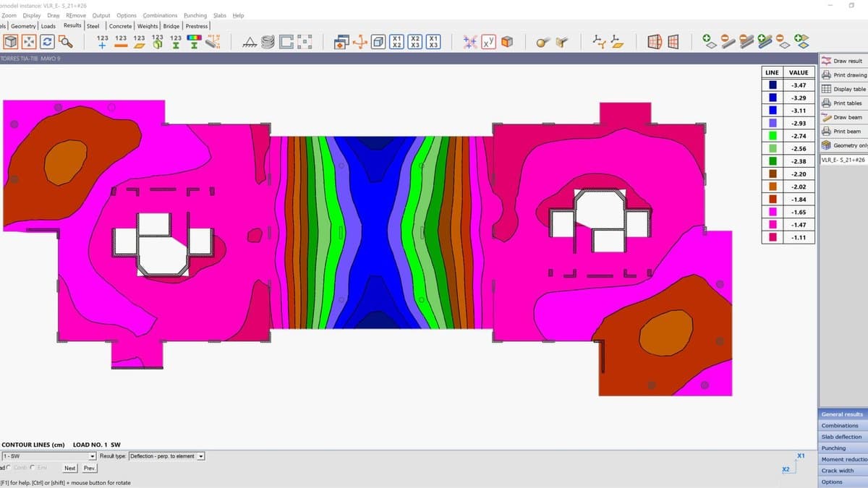Open the Punching menu
868x488 pixels.
pyautogui.click(x=195, y=15)
